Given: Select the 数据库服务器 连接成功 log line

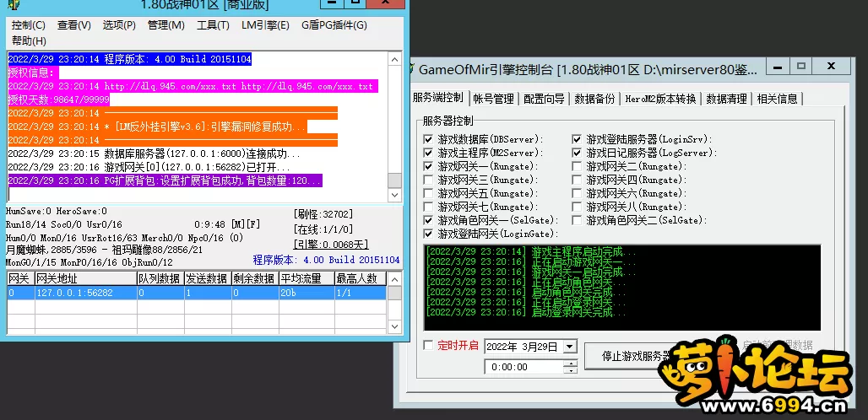Looking at the screenshot, I should pos(155,153).
